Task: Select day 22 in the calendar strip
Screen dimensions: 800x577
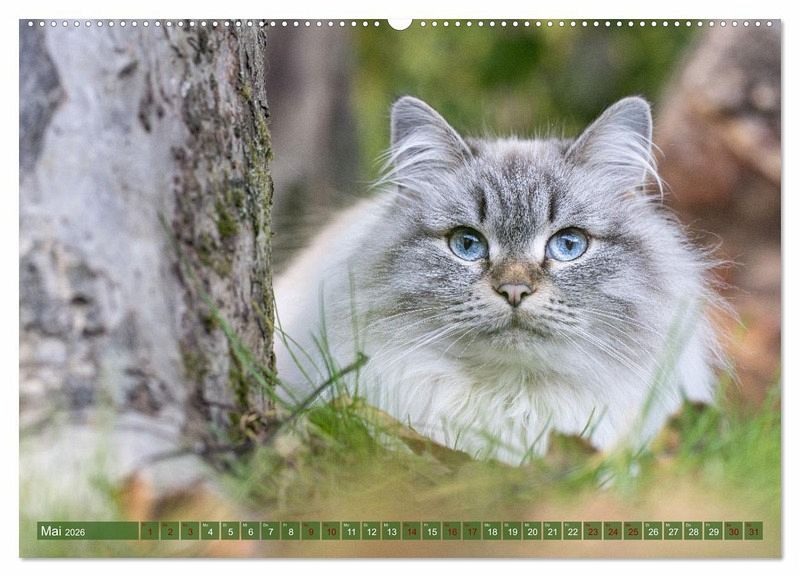Action: pos(572,531)
